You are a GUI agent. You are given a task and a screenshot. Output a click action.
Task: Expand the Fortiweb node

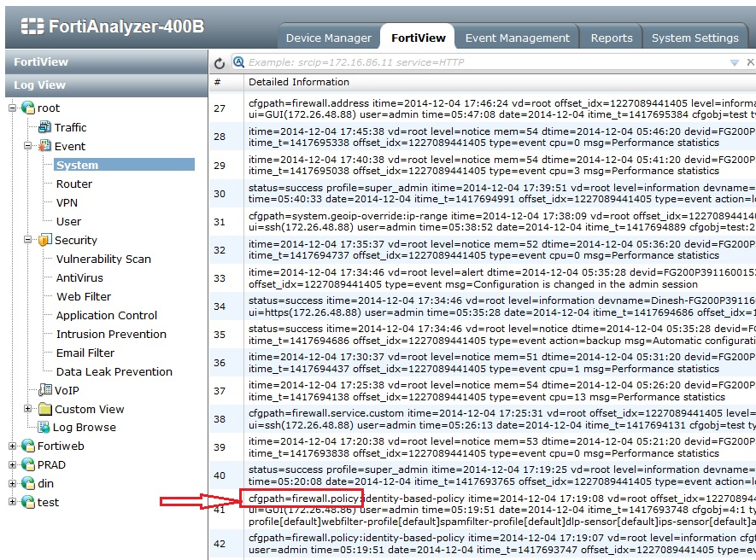13,446
